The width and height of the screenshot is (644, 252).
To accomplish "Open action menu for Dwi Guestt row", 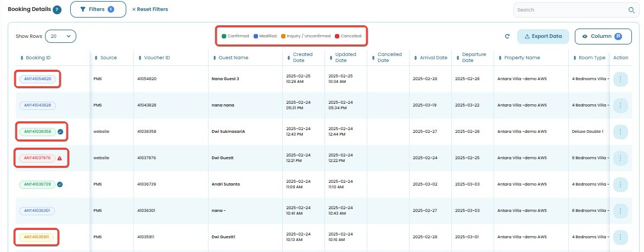I will coord(620,158).
